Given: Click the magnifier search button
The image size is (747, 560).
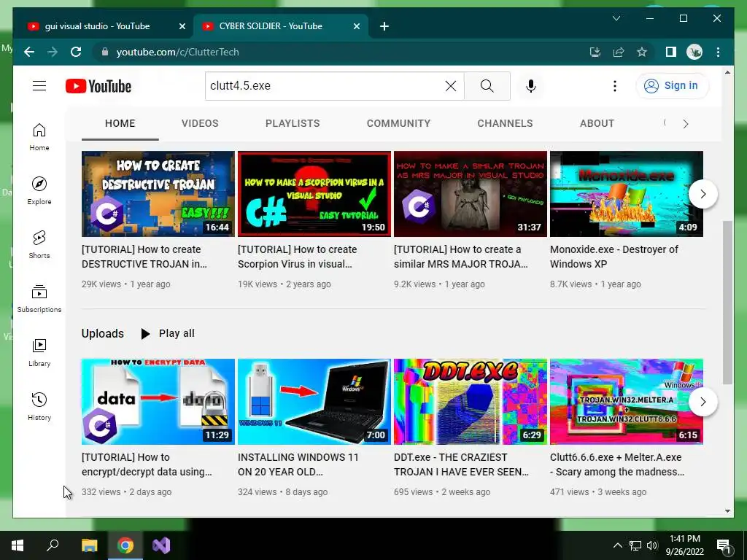Looking at the screenshot, I should pyautogui.click(x=487, y=86).
